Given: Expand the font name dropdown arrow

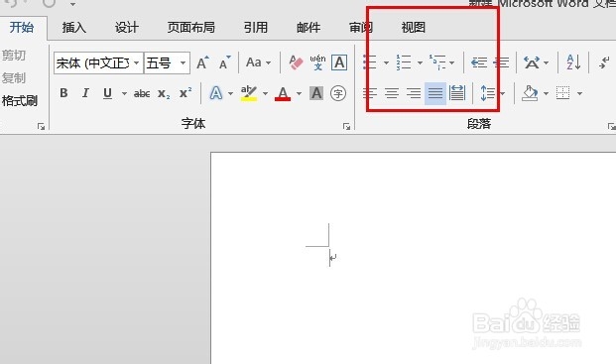Looking at the screenshot, I should 137,62.
